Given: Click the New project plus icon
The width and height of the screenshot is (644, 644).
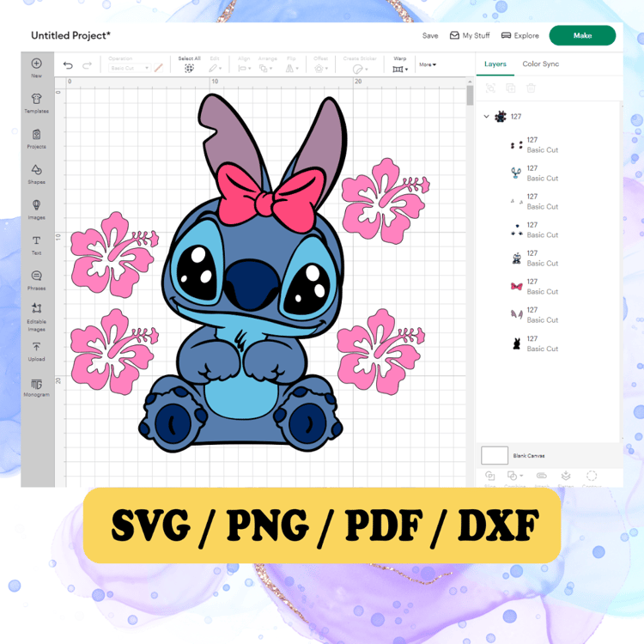Looking at the screenshot, I should click(x=37, y=64).
